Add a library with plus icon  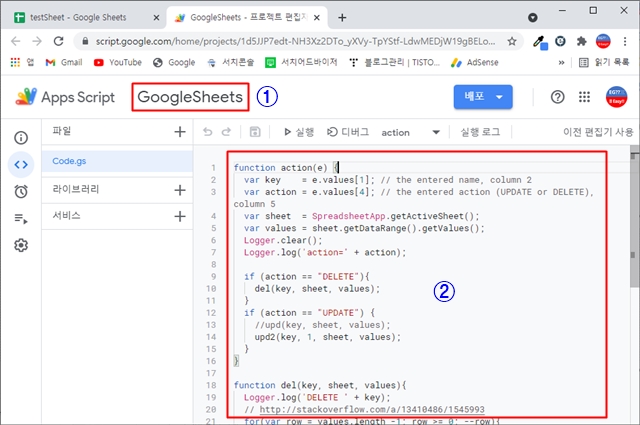(180, 190)
